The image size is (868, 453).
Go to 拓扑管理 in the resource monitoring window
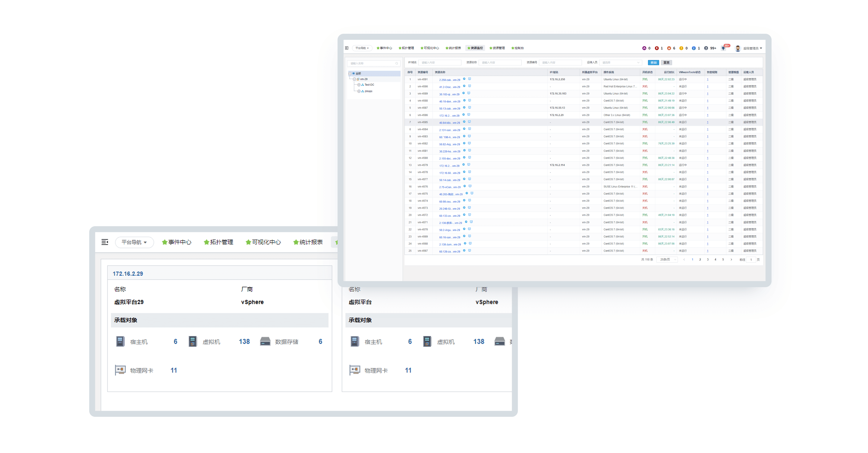tap(406, 48)
